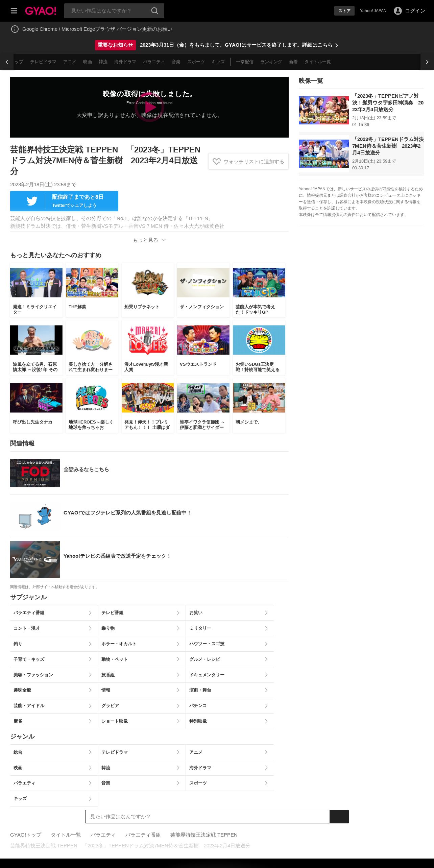Expand description with もっと見る

point(149,240)
